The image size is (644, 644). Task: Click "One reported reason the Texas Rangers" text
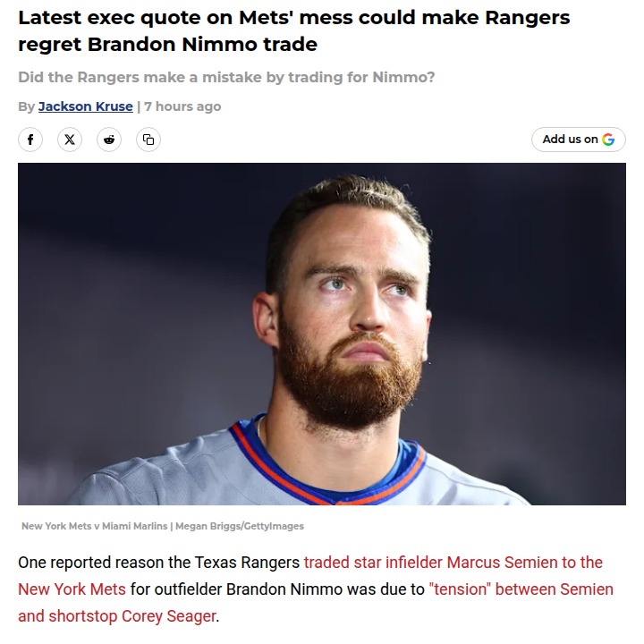(x=159, y=563)
